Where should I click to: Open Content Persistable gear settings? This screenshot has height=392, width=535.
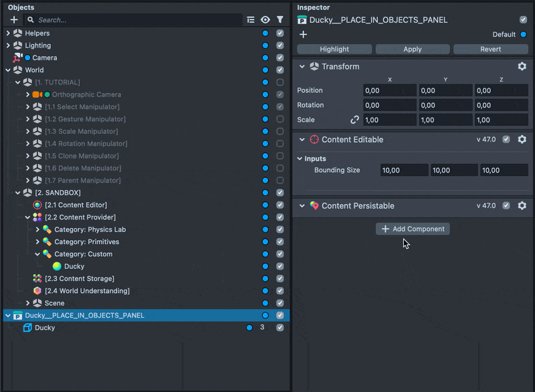click(522, 205)
